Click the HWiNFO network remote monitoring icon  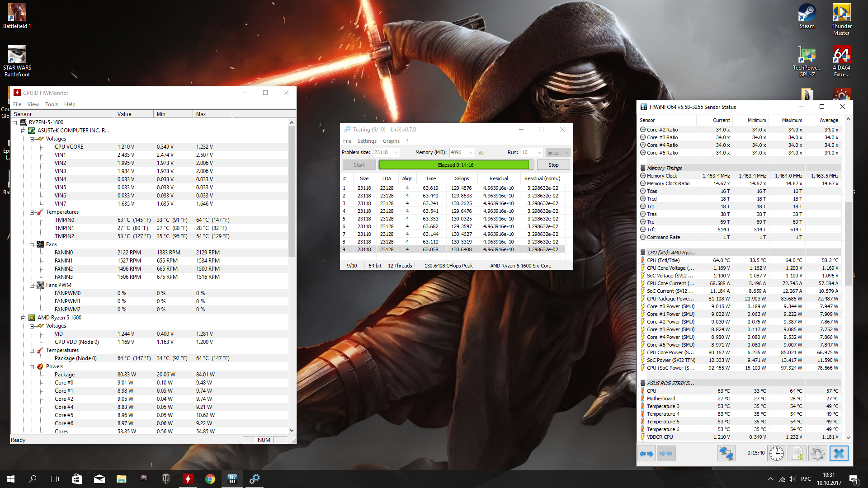point(726,453)
